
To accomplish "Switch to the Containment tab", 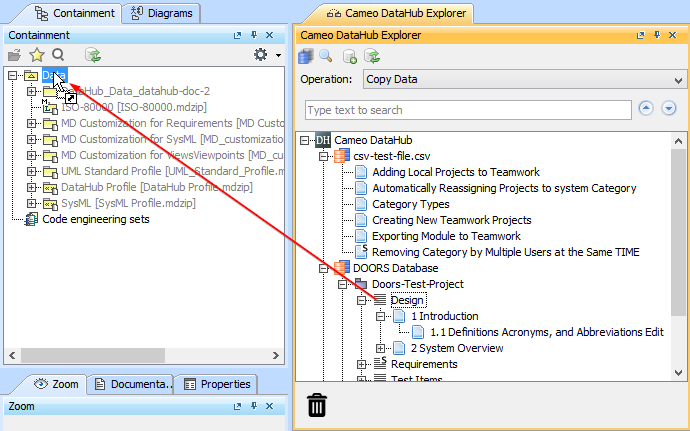I will tap(75, 13).
